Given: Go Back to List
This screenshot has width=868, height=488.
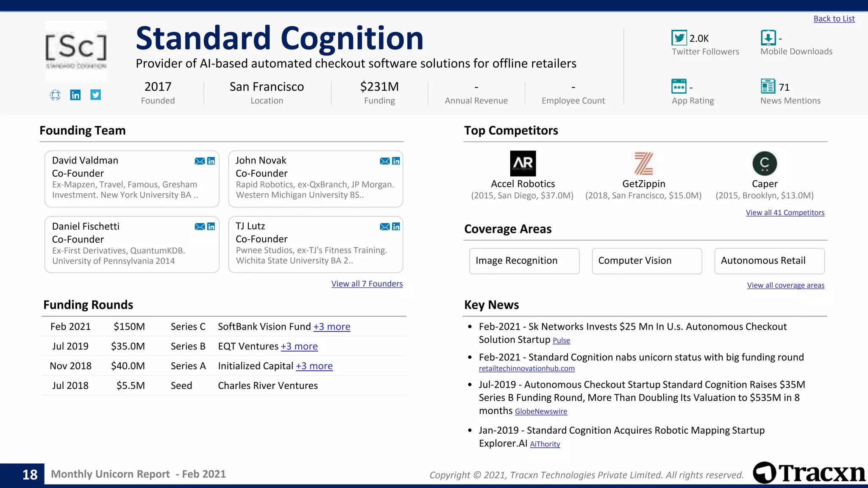Looking at the screenshot, I should coord(834,19).
